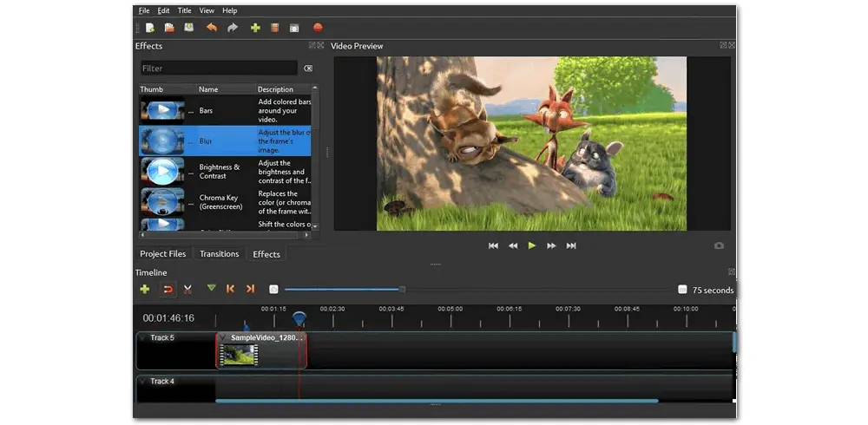The image size is (868, 425).
Task: Float the Video Preview panel
Action: tap(724, 45)
